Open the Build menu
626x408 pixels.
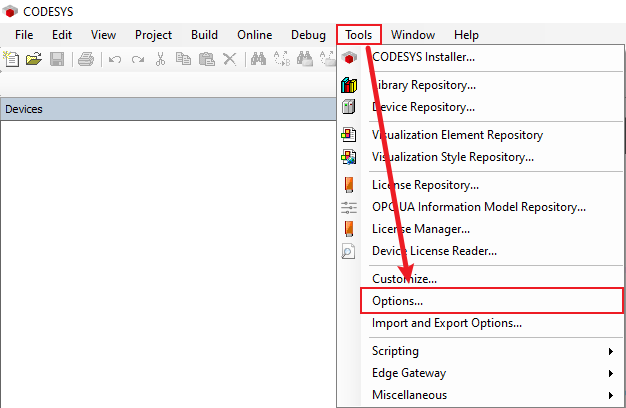point(204,35)
